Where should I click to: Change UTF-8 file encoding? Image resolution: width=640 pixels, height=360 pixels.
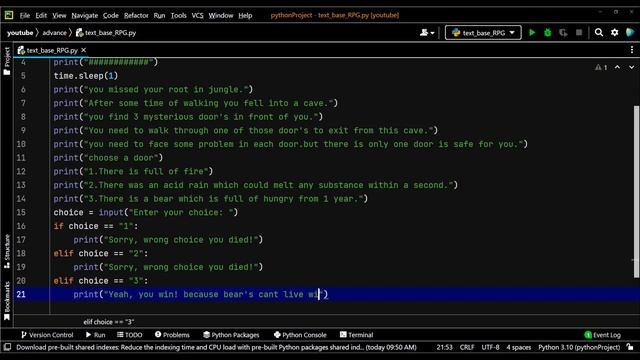[x=490, y=347]
